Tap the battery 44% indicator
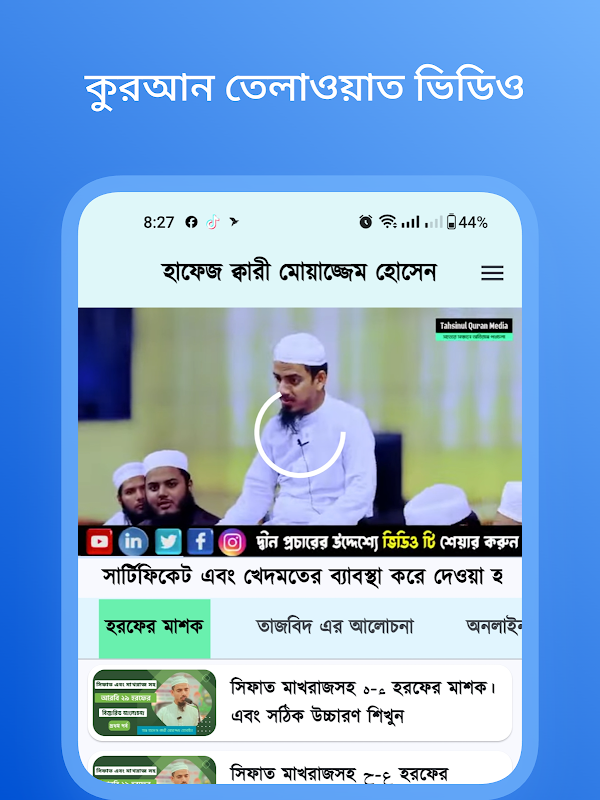The width and height of the screenshot is (600, 800). (x=467, y=222)
